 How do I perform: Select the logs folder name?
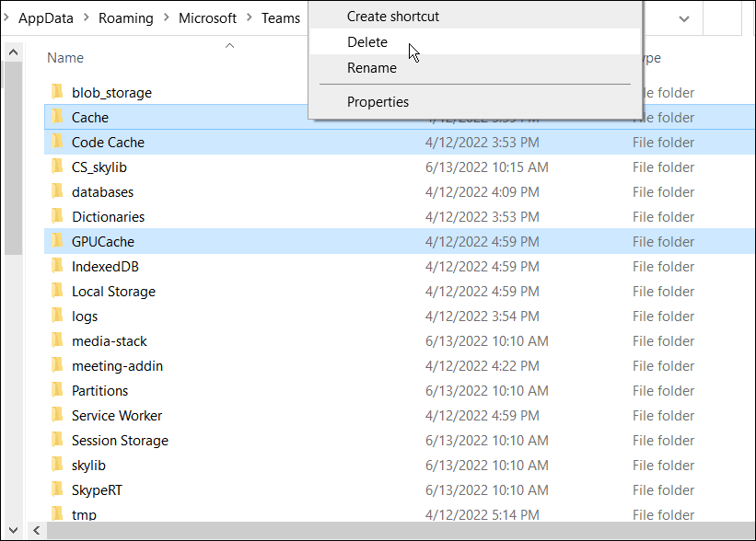[x=85, y=317]
